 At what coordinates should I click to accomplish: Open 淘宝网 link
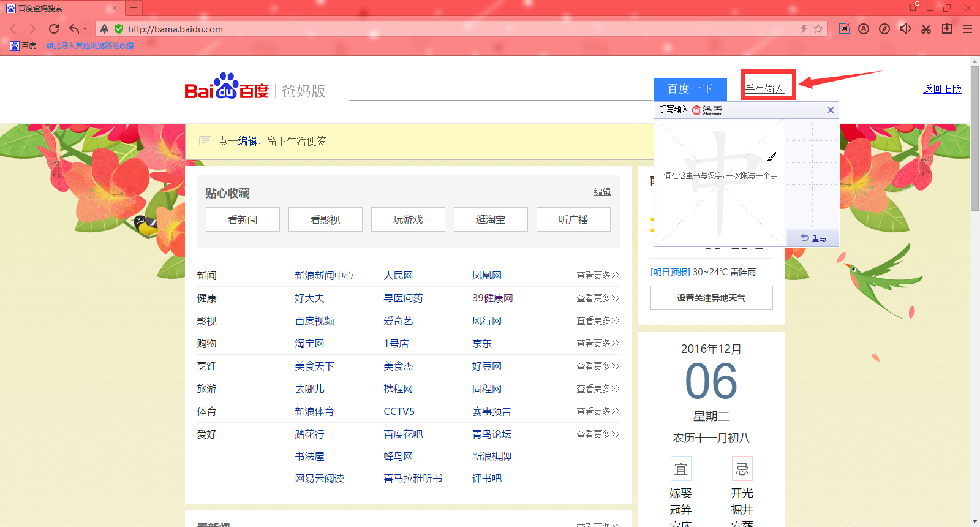click(309, 344)
